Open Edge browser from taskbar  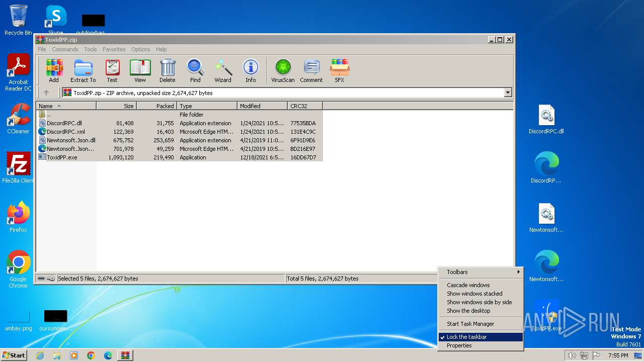pyautogui.click(x=108, y=355)
